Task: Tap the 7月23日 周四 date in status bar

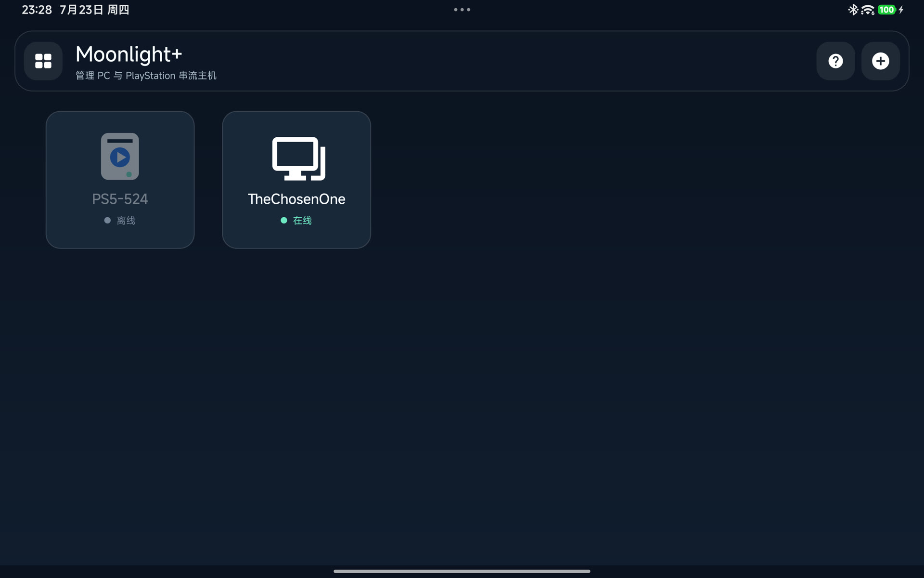Action: (94, 10)
